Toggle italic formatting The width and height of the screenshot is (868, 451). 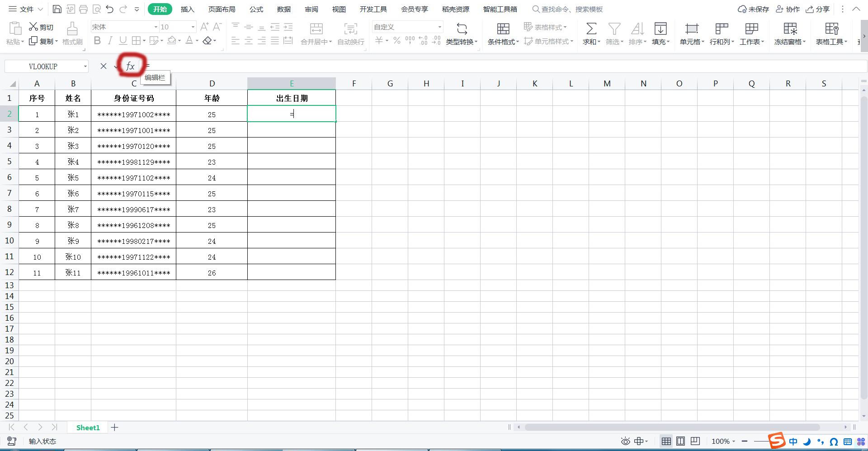coord(110,41)
